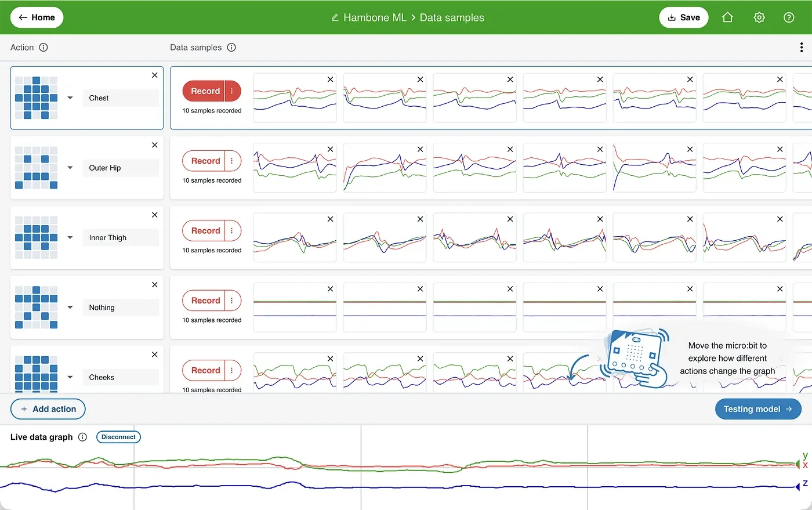This screenshot has width=812, height=510.
Task: Open the home page via house icon
Action: coord(727,17)
